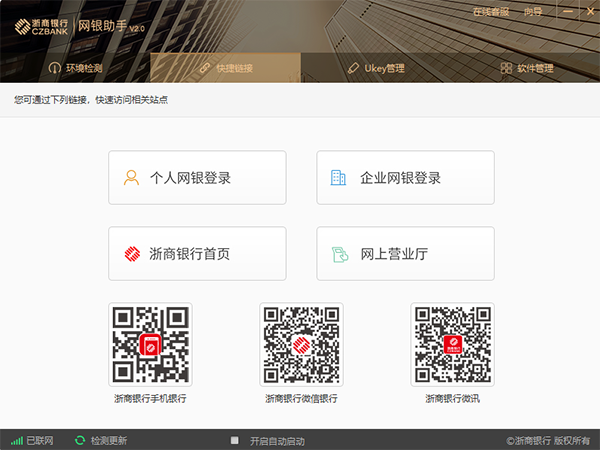Screen dimensions: 600x450
Task: Open 浙商银行首页 link card
Action: (x=197, y=253)
